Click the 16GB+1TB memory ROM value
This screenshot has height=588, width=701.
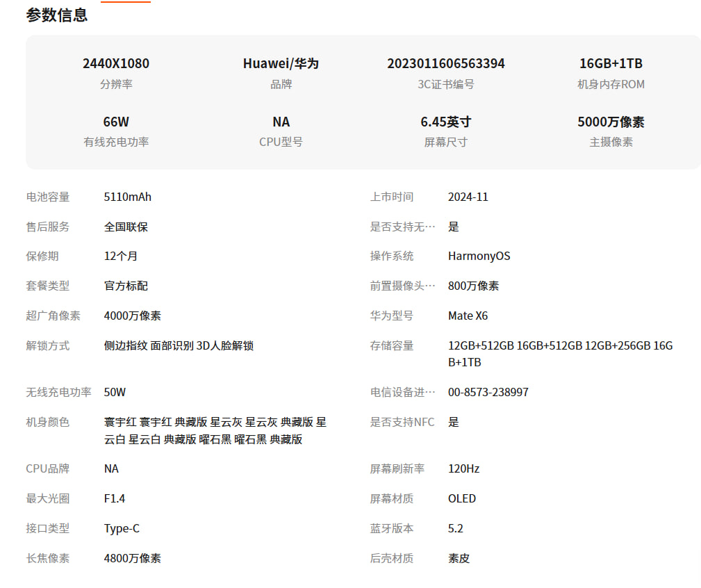pyautogui.click(x=611, y=63)
